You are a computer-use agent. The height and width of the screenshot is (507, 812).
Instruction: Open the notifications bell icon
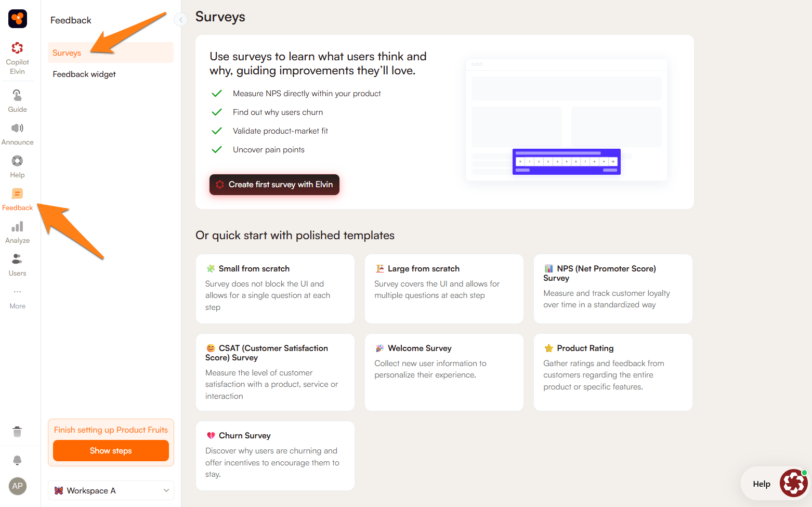pyautogui.click(x=17, y=460)
